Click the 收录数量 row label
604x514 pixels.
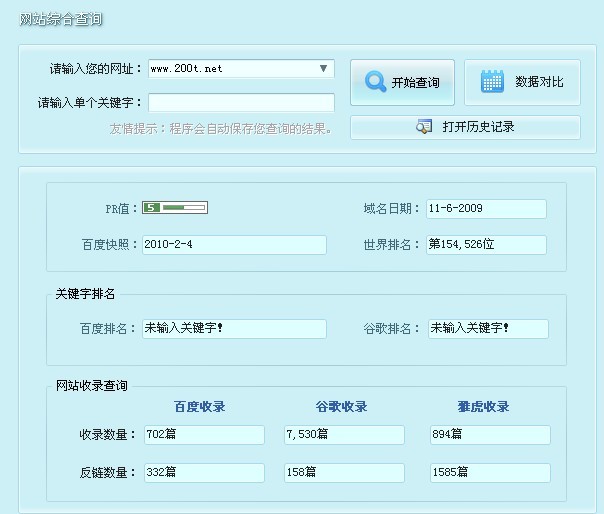107,435
